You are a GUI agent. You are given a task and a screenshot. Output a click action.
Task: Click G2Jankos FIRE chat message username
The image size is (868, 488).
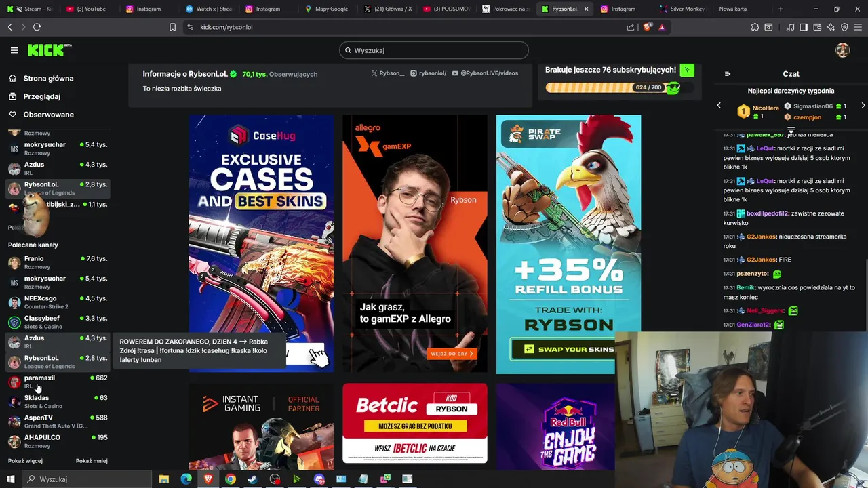[x=761, y=260]
